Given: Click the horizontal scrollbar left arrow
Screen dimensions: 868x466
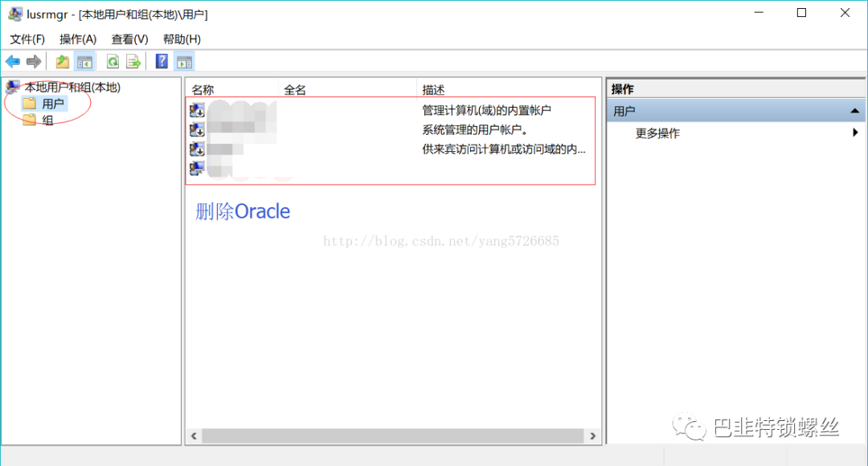Looking at the screenshot, I should pyautogui.click(x=194, y=436).
